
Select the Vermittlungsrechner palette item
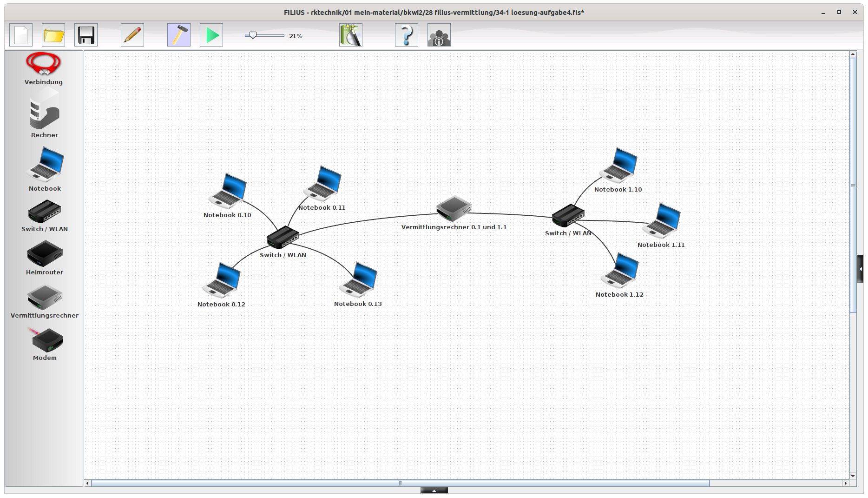pyautogui.click(x=45, y=297)
